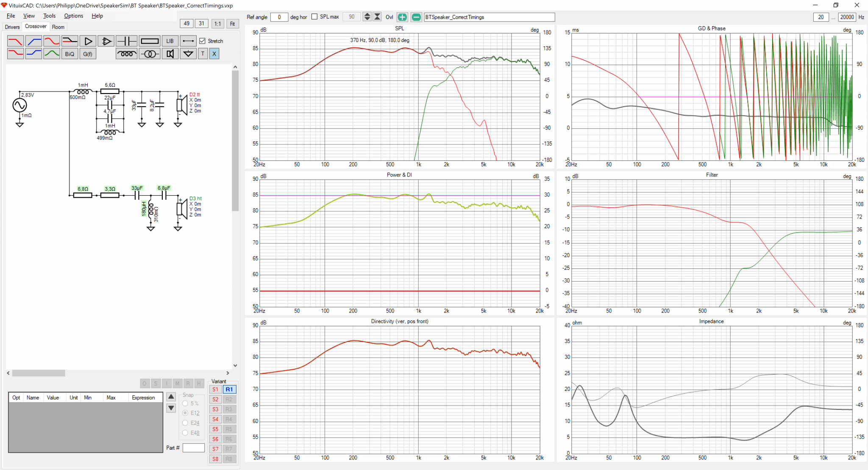The width and height of the screenshot is (868, 470).
Task: Add a ground symbol
Action: (188, 54)
